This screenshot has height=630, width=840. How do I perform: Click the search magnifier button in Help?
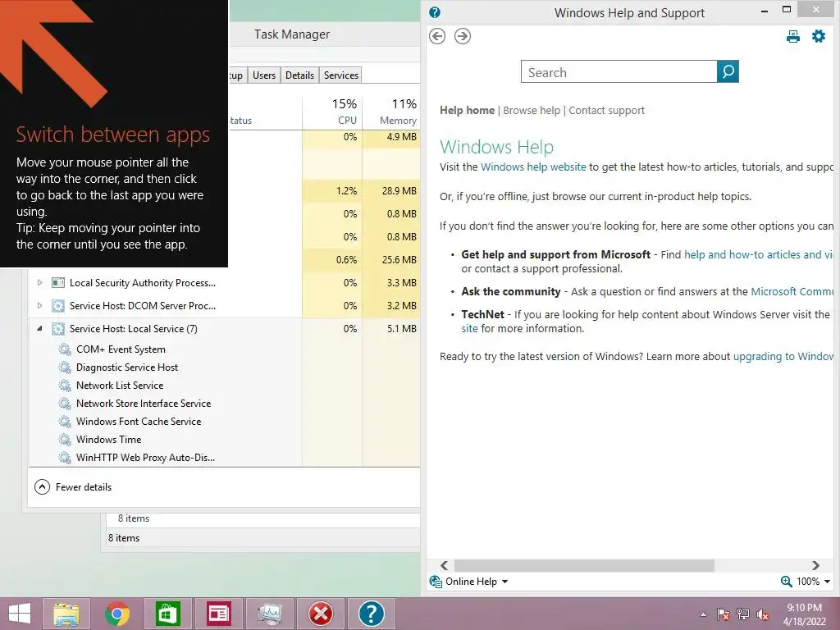[728, 71]
